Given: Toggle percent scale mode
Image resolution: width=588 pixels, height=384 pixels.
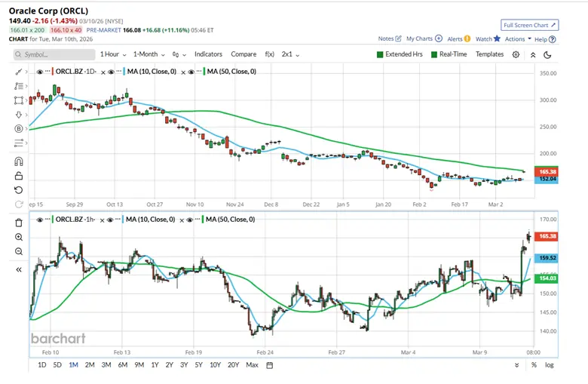Looking at the screenshot, I should (534, 365).
